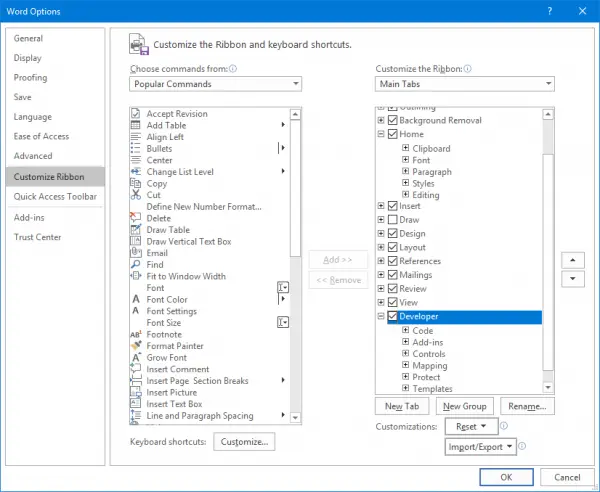The image size is (600, 492).
Task: Click the Bullets list icon
Action: (x=135, y=148)
